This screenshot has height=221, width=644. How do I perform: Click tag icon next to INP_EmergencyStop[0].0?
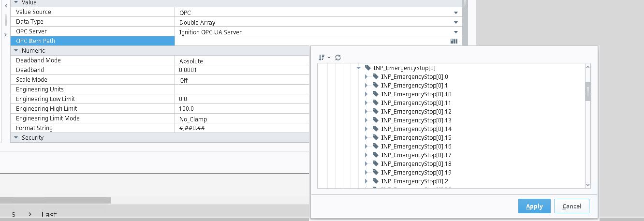[x=375, y=77]
